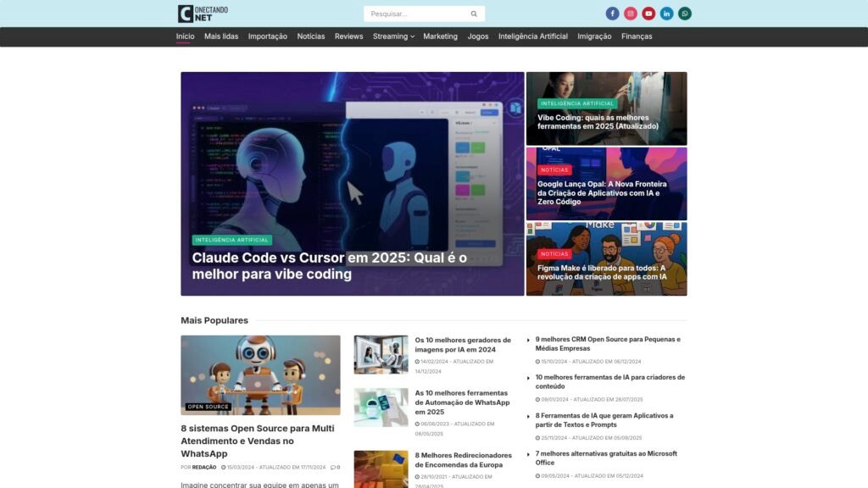868x488 pixels.
Task: Click the Open Source WhatsApp robots thumbnail
Action: [260, 374]
